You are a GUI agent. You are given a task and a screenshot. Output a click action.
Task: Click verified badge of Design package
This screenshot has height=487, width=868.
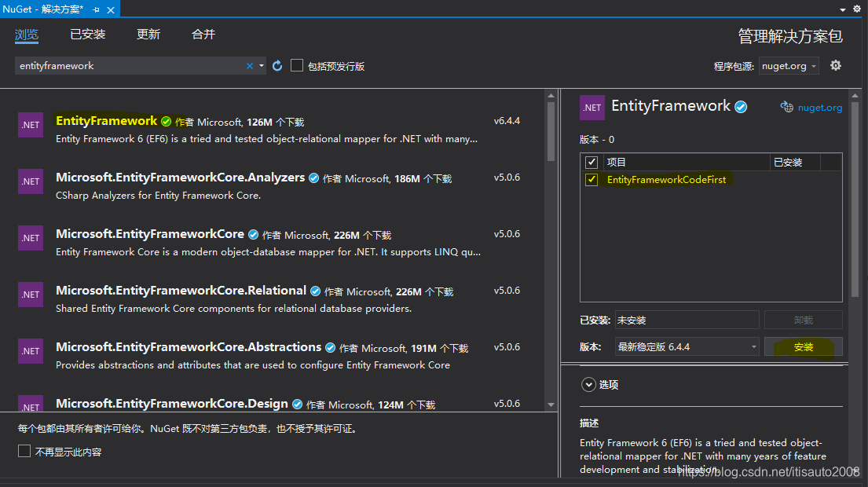pyautogui.click(x=297, y=404)
